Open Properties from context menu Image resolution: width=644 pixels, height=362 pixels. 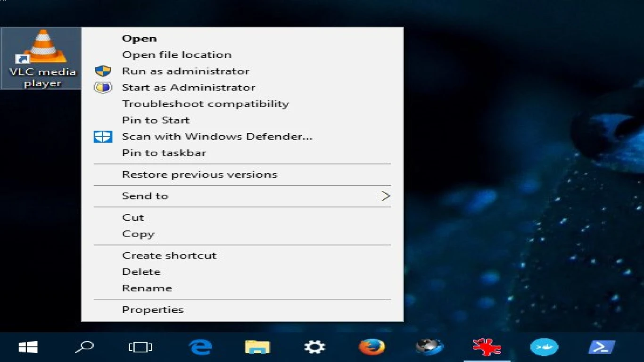[x=153, y=310]
